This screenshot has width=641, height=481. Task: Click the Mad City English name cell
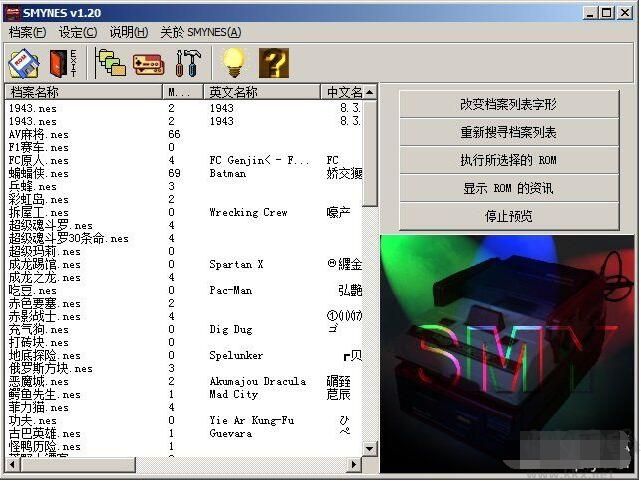[x=233, y=395]
